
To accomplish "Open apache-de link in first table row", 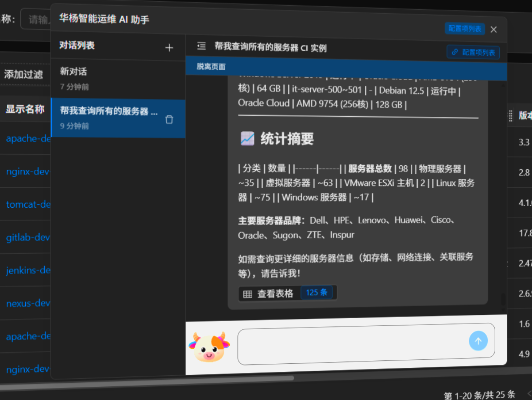I will 28,138.
